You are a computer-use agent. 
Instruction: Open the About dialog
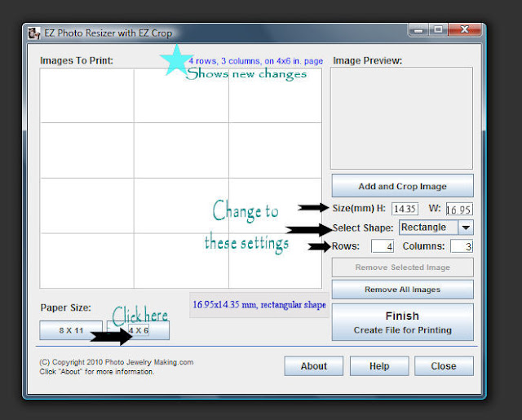tap(313, 366)
